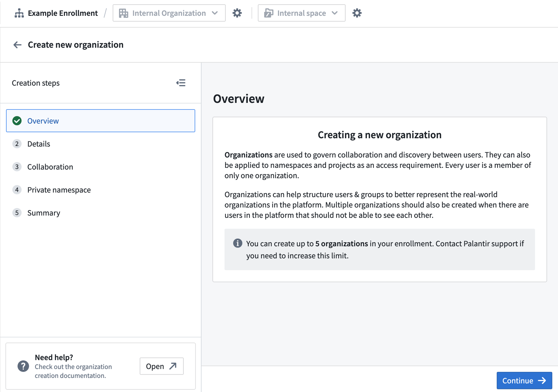558x392 pixels.
Task: Go back with the left arrow
Action: [x=18, y=45]
